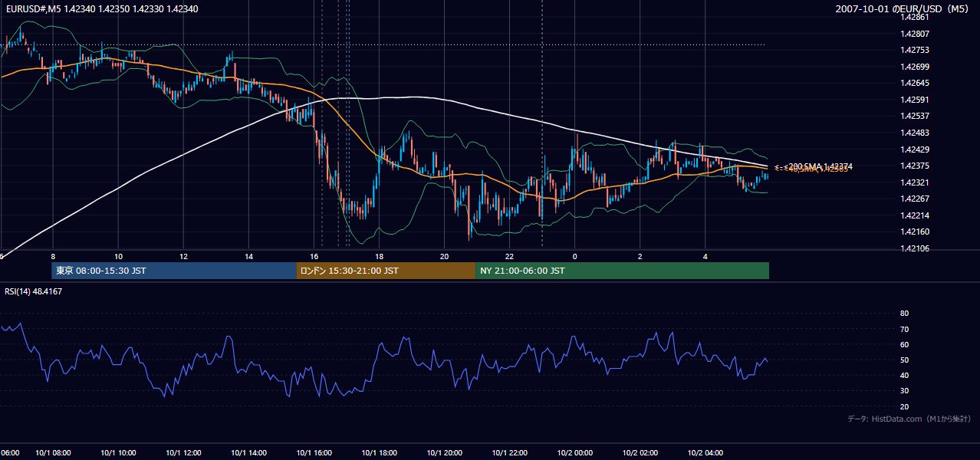Click price axis label 1.42861
This screenshot has height=460, width=980.
(x=915, y=18)
